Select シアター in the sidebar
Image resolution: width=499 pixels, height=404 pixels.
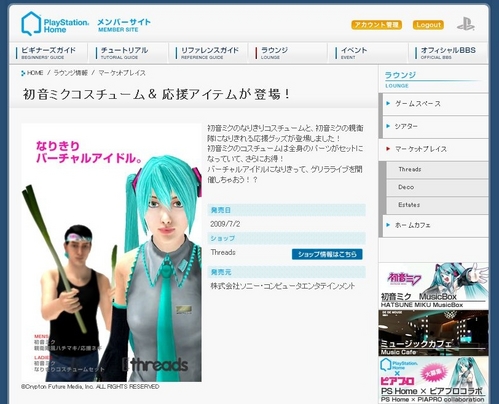click(435, 126)
